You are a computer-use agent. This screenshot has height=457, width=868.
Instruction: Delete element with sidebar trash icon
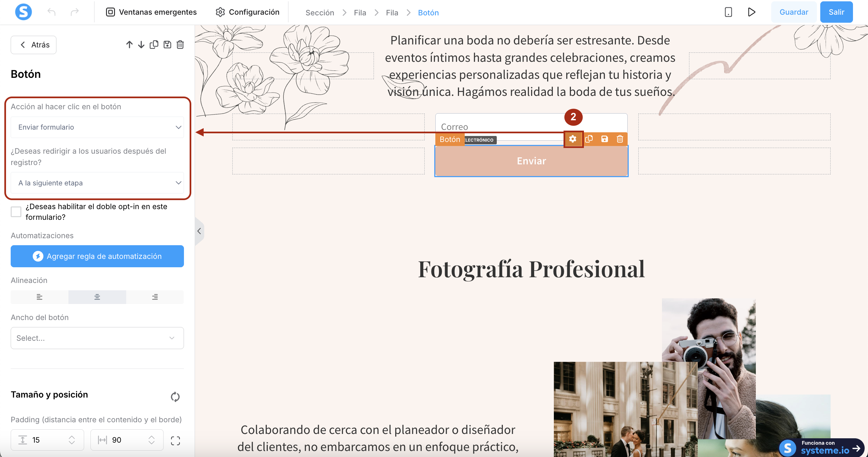[180, 44]
